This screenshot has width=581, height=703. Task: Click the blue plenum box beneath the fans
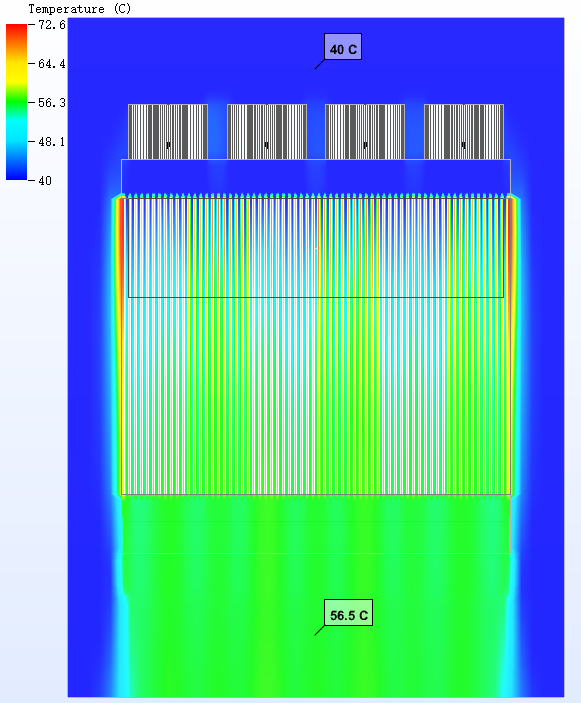316,177
